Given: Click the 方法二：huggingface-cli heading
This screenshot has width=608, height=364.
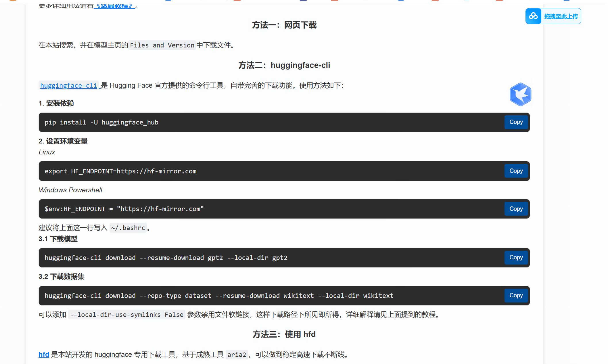Looking at the screenshot, I should pyautogui.click(x=284, y=65).
